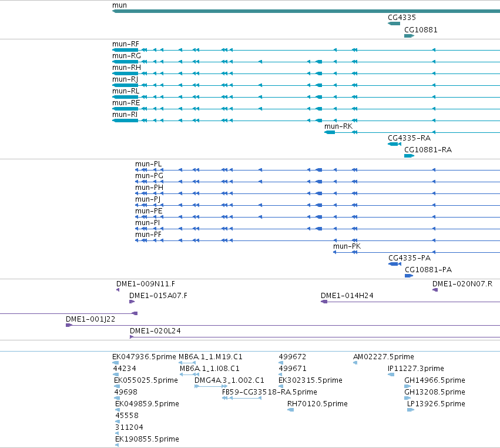The height and width of the screenshot is (448, 500).
Task: Click the CG4335-RA transcript label
Action: (409, 138)
